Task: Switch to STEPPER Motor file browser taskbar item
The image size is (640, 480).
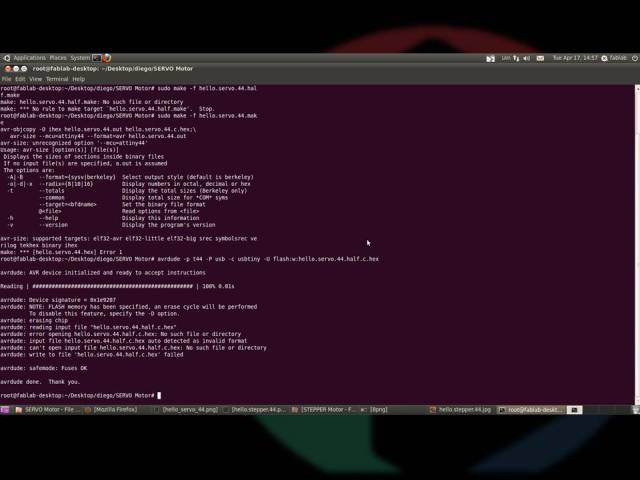Action: pyautogui.click(x=324, y=410)
